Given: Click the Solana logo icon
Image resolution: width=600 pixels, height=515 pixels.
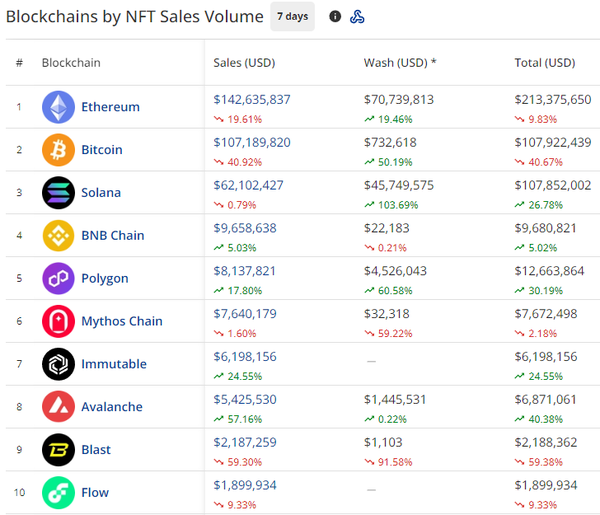Looking at the screenshot, I should 58,193.
